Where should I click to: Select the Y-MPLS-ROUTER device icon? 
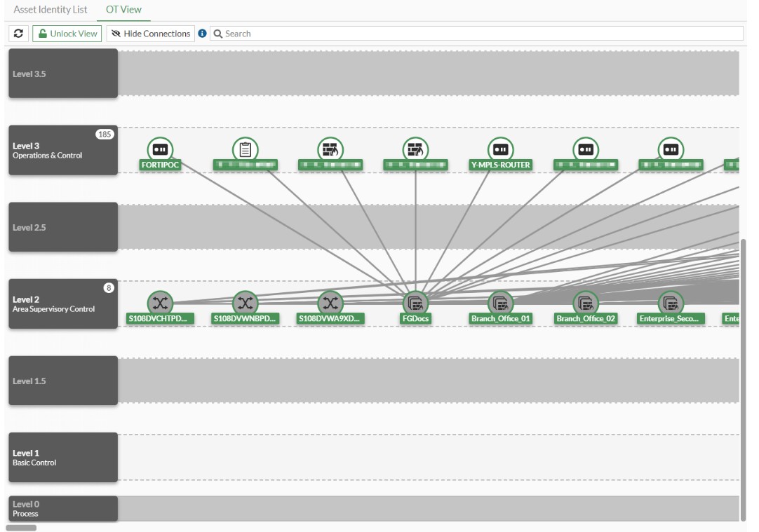[x=500, y=149]
